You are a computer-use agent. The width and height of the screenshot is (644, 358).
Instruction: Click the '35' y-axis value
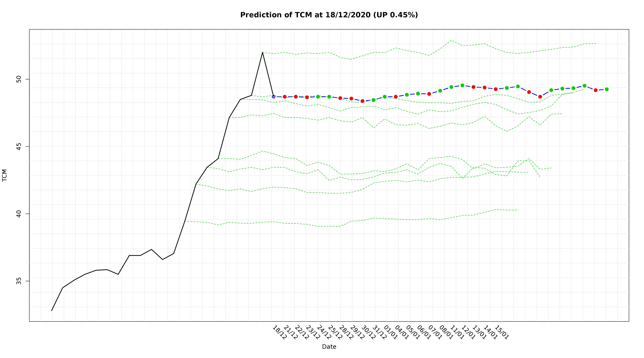[19, 281]
